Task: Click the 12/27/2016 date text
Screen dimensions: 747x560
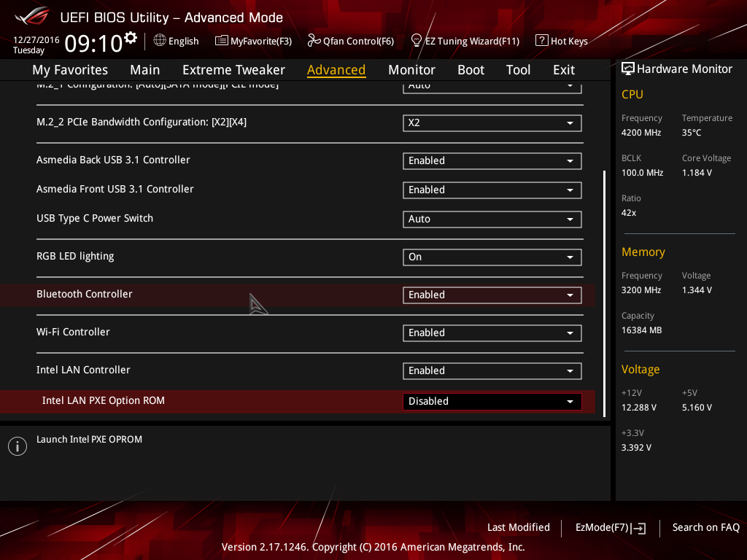Action: (x=36, y=40)
